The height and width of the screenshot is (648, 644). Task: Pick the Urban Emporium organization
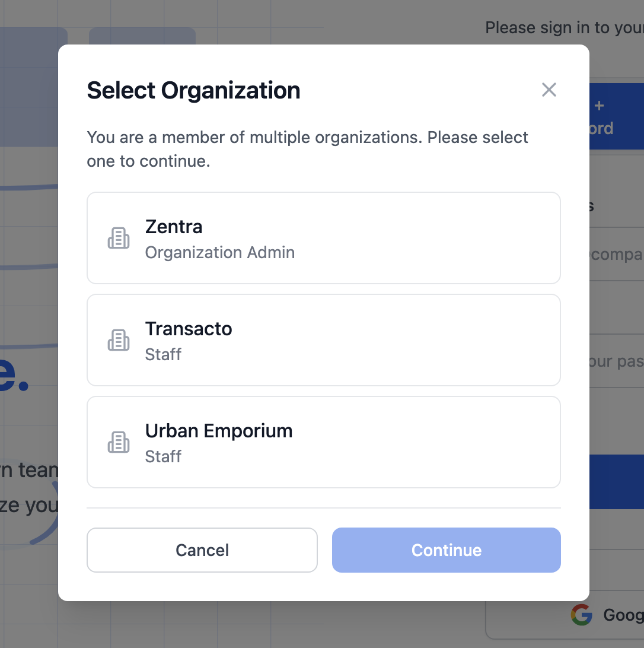pyautogui.click(x=324, y=441)
